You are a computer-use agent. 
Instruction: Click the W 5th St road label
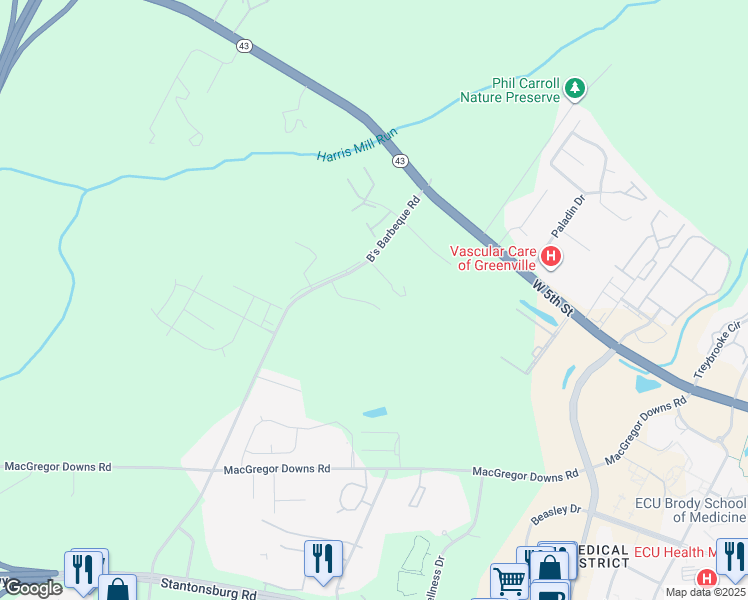[552, 299]
